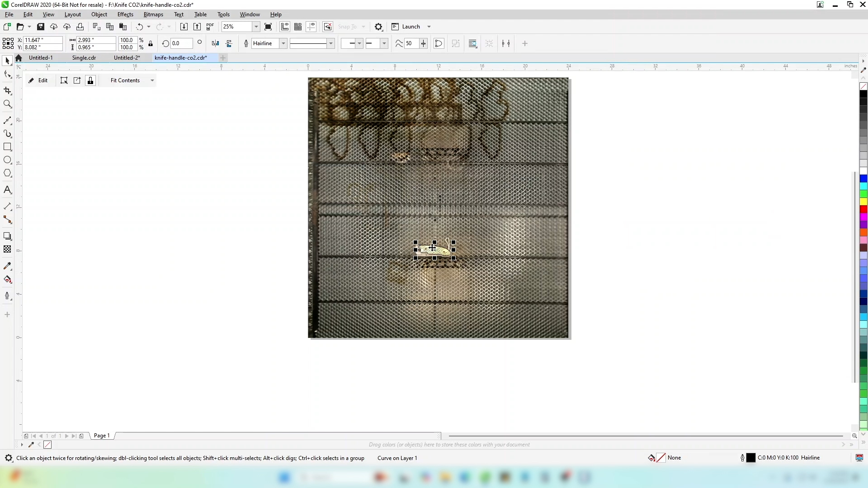Toggle Show Grid button
The image size is (868, 488).
298,27
